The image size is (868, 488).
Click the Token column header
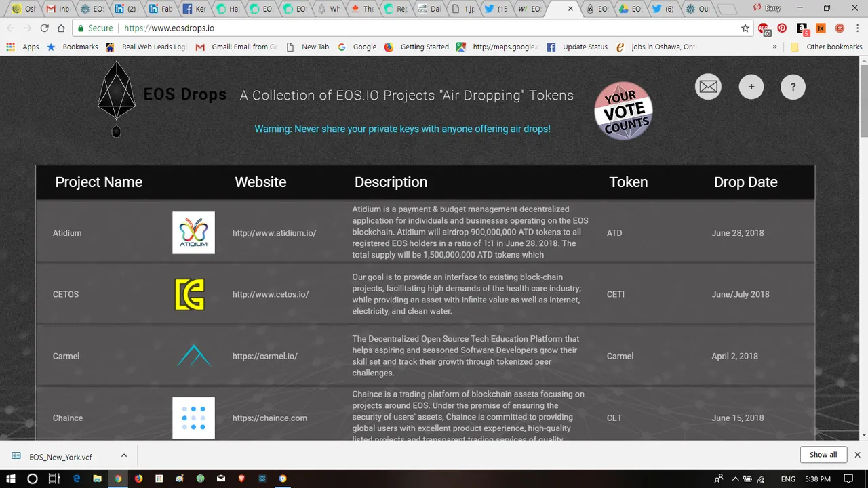(628, 182)
